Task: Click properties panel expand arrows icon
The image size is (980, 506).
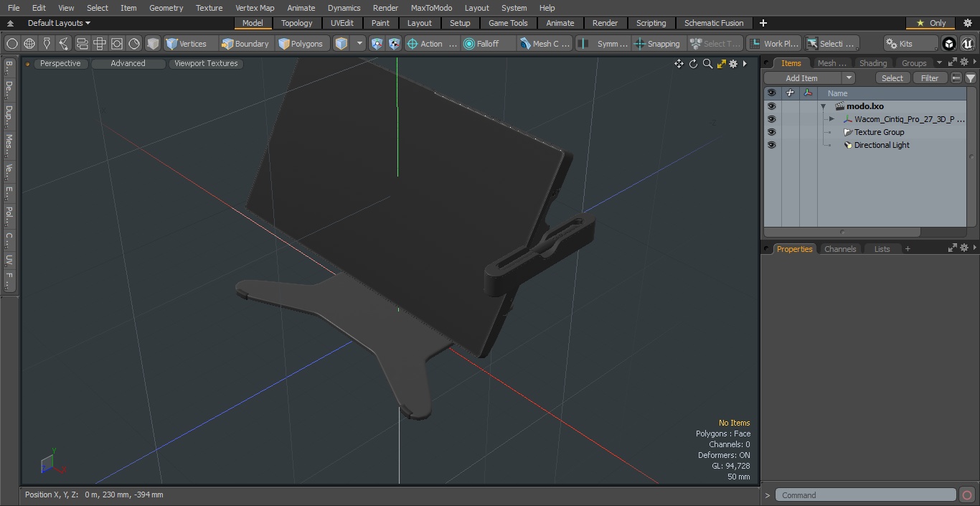Action: [953, 248]
